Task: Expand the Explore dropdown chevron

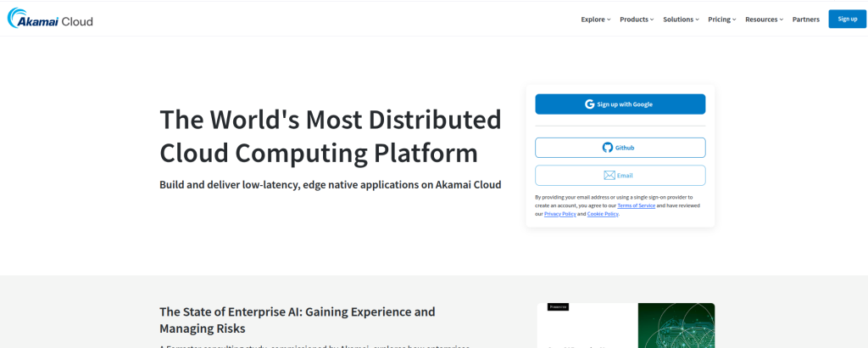Action: (609, 20)
